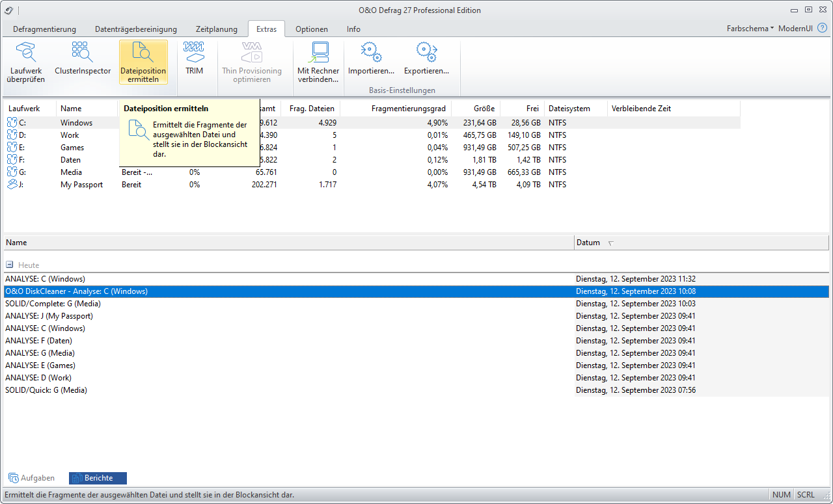This screenshot has width=833, height=504.
Task: Select ANALYSE: E (Games) report
Action: [x=416, y=365]
